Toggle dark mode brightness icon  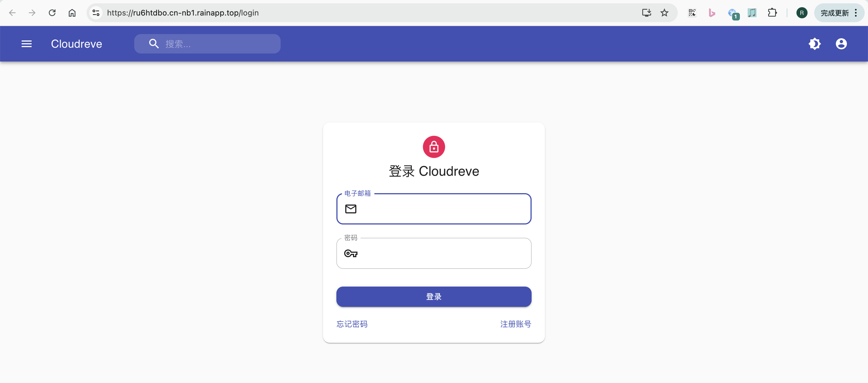[814, 44]
